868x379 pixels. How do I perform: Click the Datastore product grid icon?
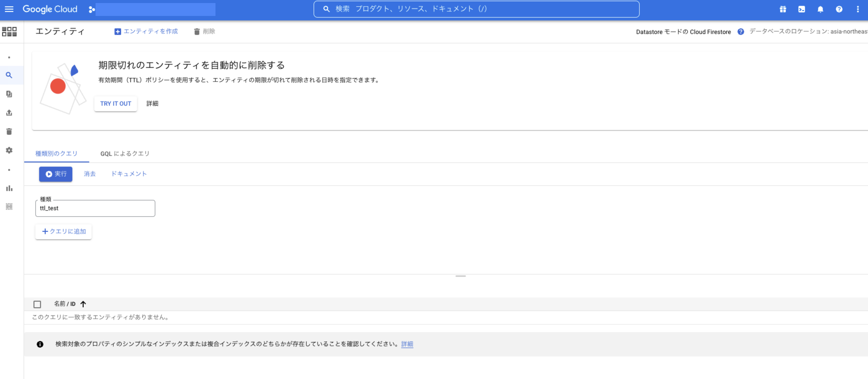pyautogui.click(x=9, y=32)
